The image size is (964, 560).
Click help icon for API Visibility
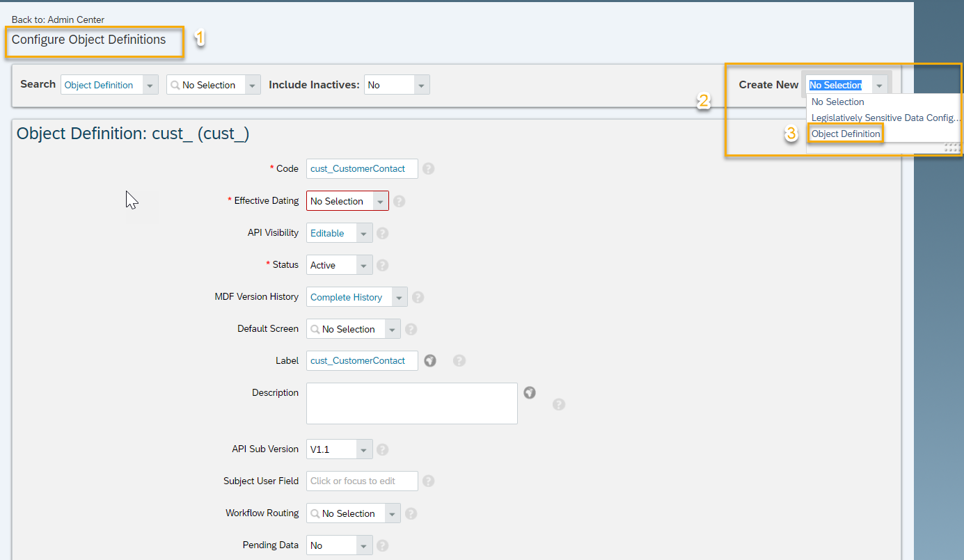(383, 233)
